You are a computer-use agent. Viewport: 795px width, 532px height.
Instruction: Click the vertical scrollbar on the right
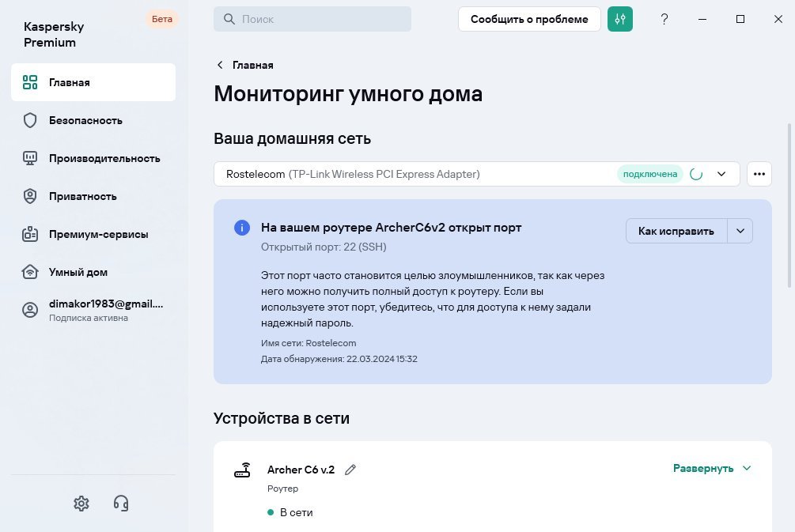789,206
